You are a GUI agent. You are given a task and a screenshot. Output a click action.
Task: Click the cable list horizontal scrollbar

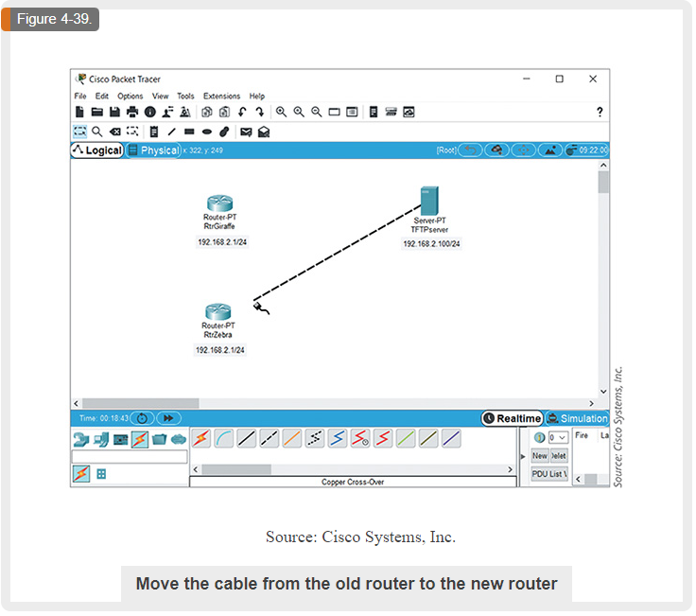(236, 470)
